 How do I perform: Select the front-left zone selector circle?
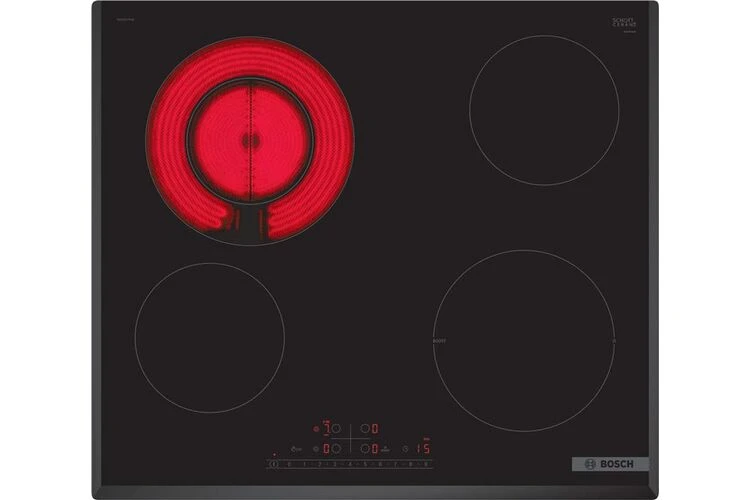pos(336,449)
